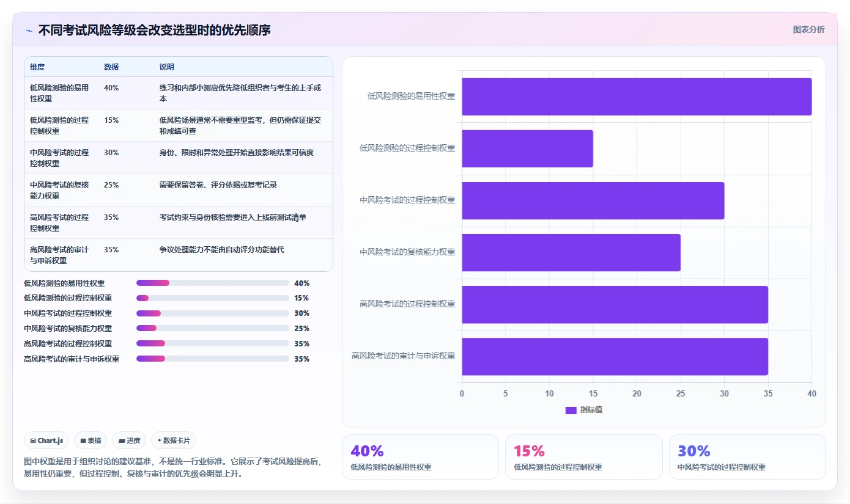
Task: Click the chart bar for 高风险考试的审计与申诉权重
Action: [615, 356]
